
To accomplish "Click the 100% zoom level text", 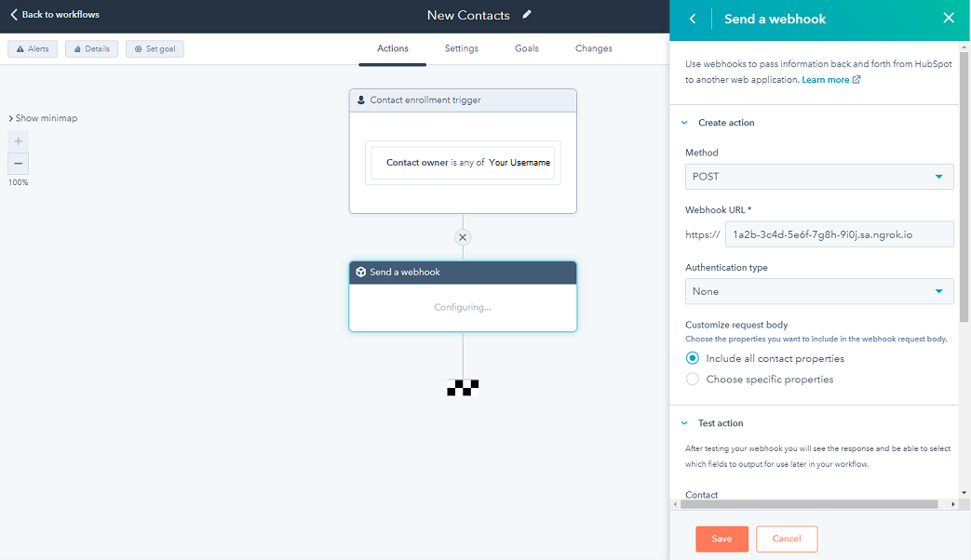I will pyautogui.click(x=18, y=182).
